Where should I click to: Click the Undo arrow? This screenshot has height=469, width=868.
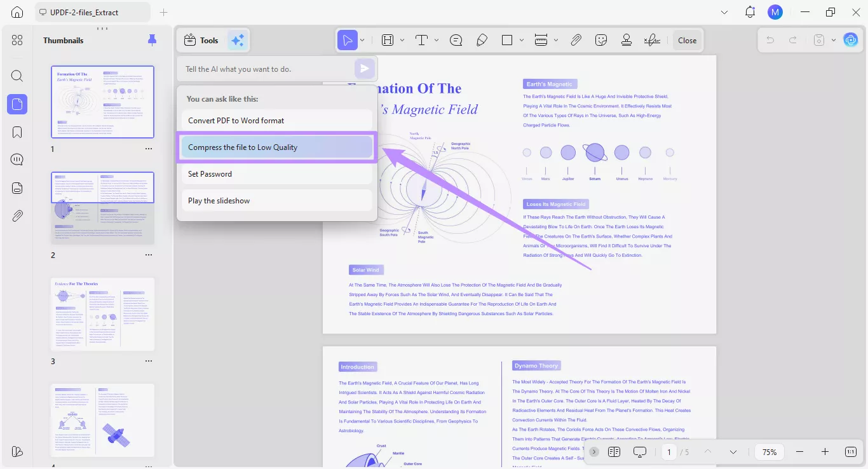point(770,40)
